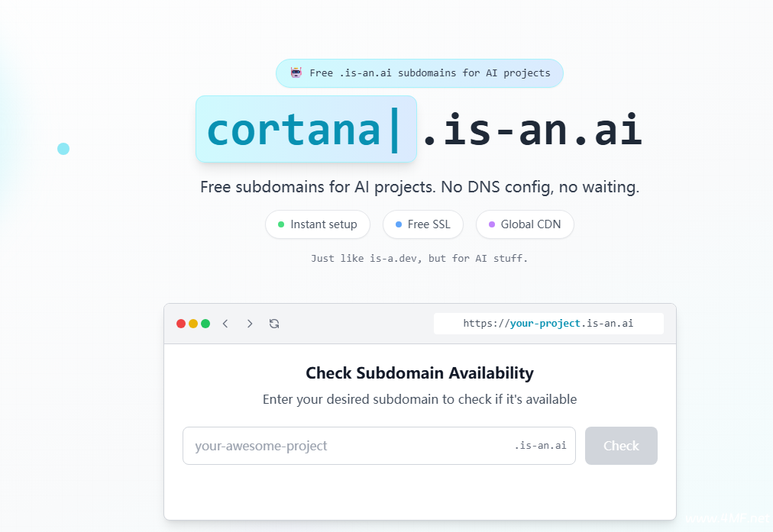Focus the your-awesome-project subdomain field
Image resolution: width=773 pixels, height=532 pixels.
click(x=344, y=446)
